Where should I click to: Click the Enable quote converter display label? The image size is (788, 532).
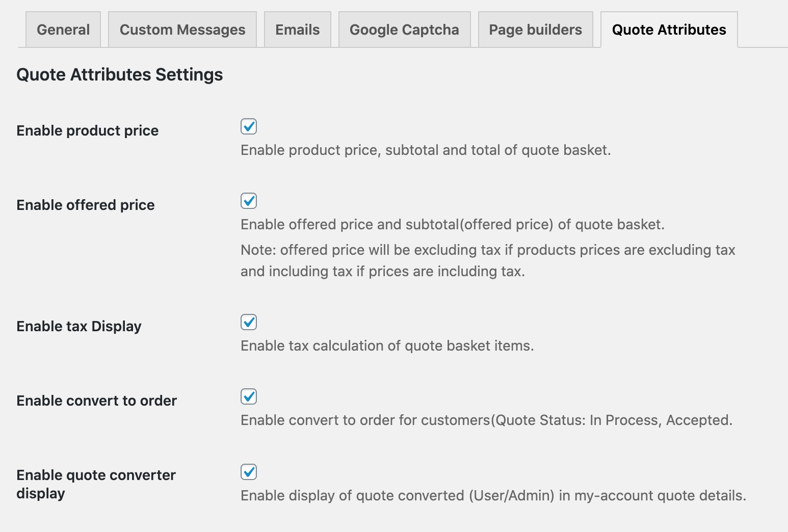(x=96, y=484)
